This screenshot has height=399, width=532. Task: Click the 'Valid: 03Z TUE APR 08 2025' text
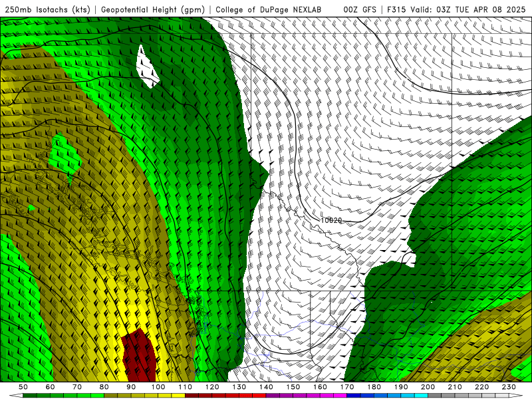468,10
